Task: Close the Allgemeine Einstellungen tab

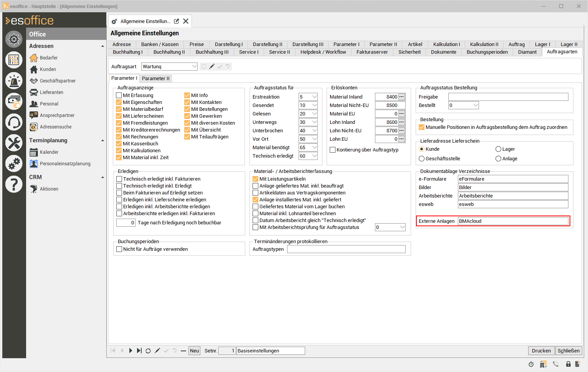Action: click(x=186, y=21)
